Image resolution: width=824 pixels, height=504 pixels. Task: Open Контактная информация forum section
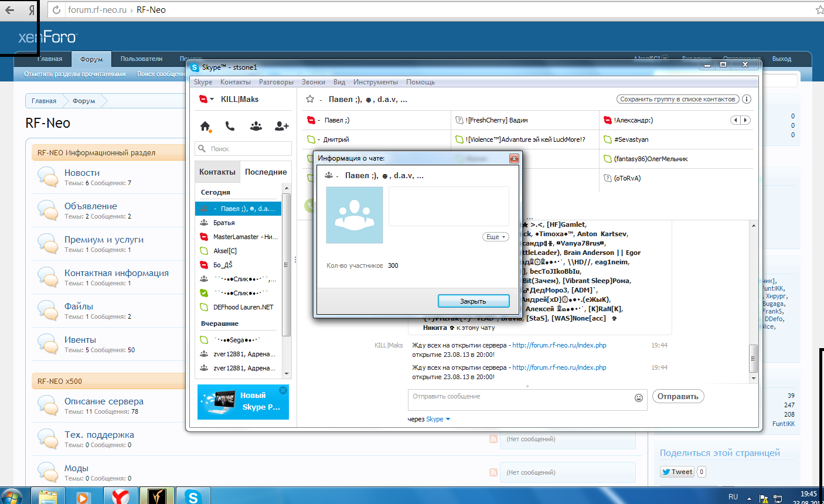tap(117, 273)
